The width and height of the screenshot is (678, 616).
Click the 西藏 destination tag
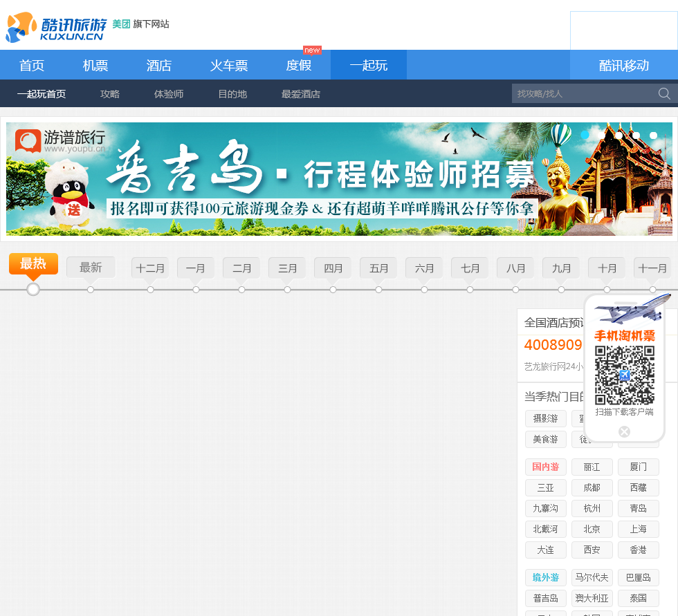click(x=638, y=487)
